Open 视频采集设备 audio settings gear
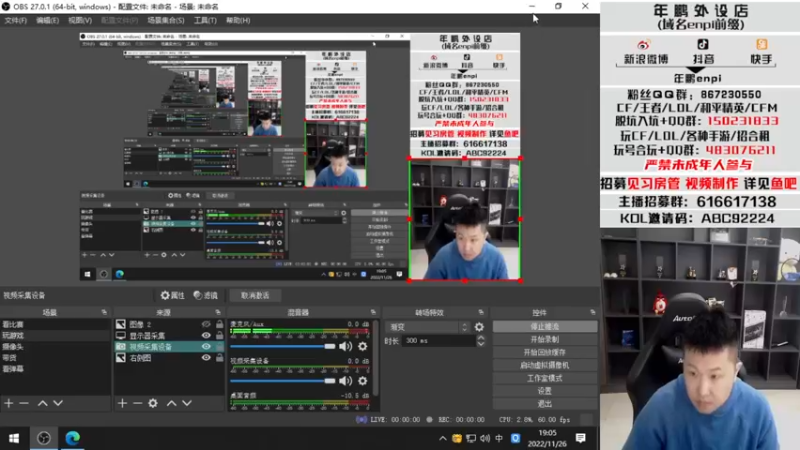Viewport: 800px width, 450px height. click(363, 381)
